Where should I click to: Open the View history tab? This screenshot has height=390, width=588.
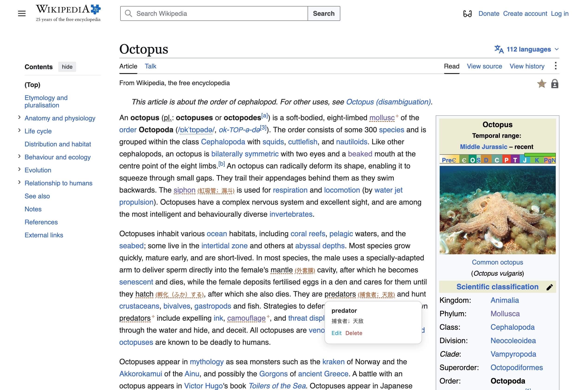(x=526, y=66)
